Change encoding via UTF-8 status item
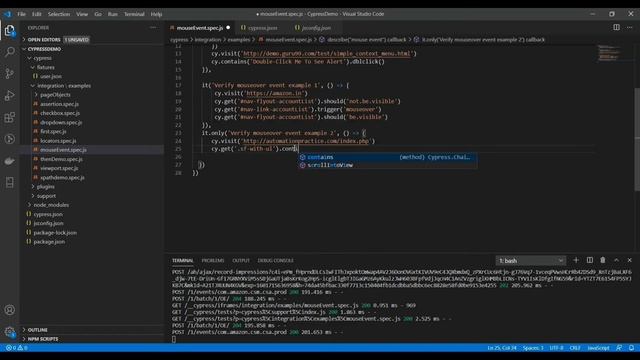640x360 pixels. click(556, 348)
